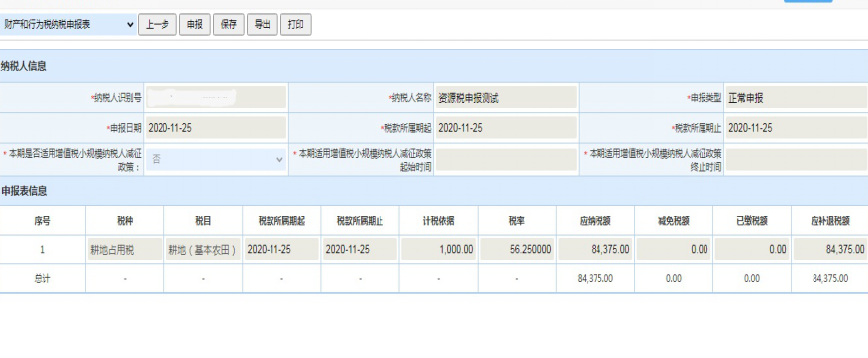Click the 导出 button
Screen dimensions: 868x358
(x=263, y=25)
